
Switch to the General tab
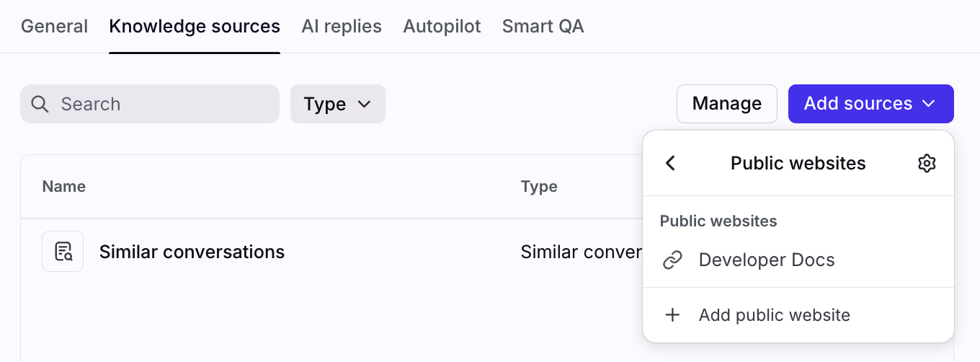(54, 27)
